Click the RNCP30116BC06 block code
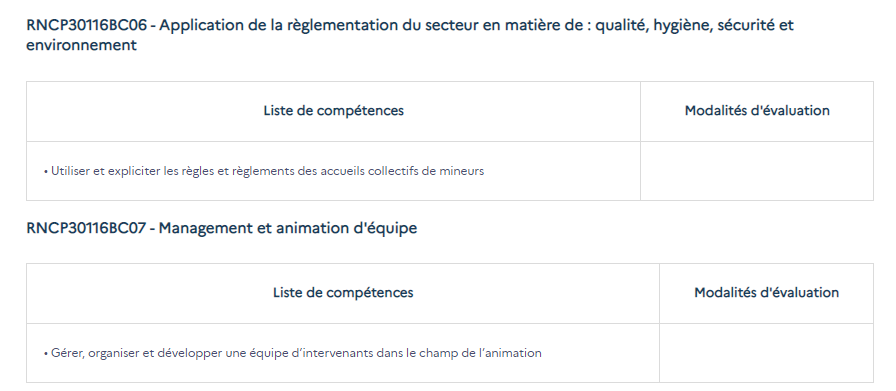Image resolution: width=896 pixels, height=391 pixels. pos(86,26)
